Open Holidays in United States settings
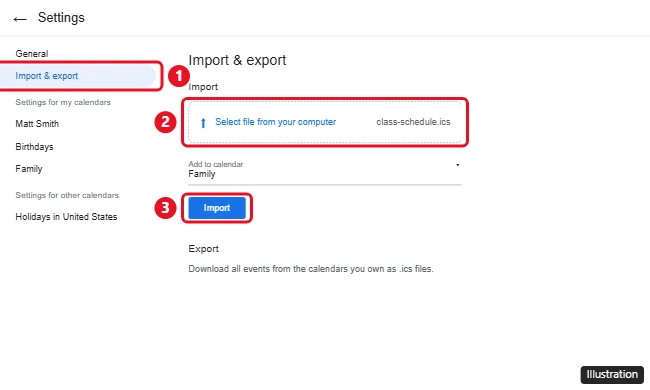Screen dimensions: 650x390 pos(66,217)
